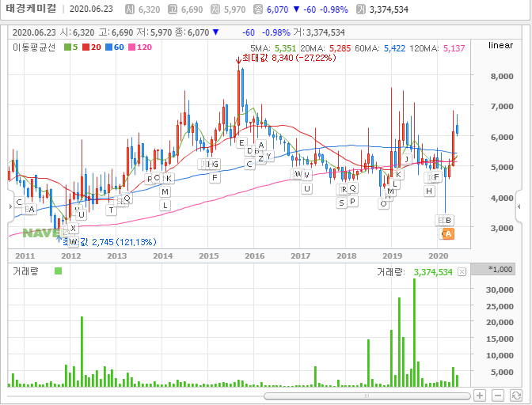The image size is (532, 405).
Task: Click the 5MA value 5,351
Action: coord(285,48)
